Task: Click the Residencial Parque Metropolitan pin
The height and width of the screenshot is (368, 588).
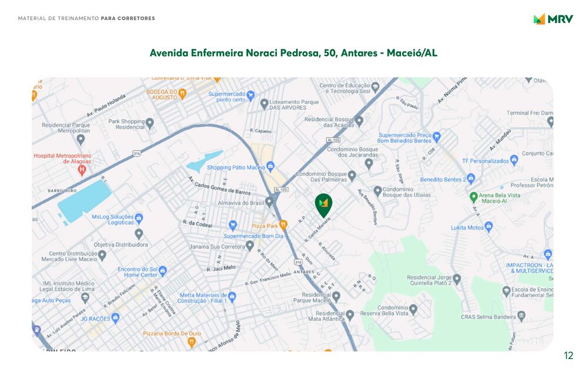Action: click(81, 140)
